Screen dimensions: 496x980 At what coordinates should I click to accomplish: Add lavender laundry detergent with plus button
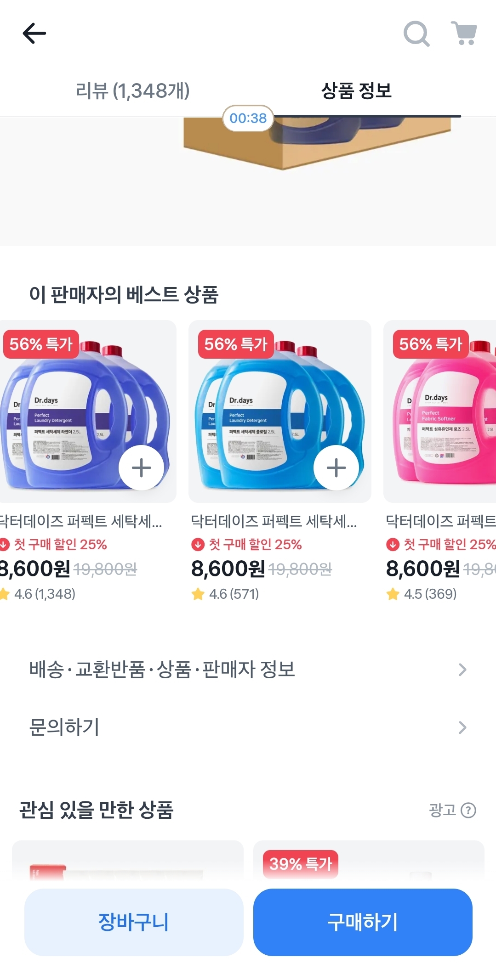141,467
